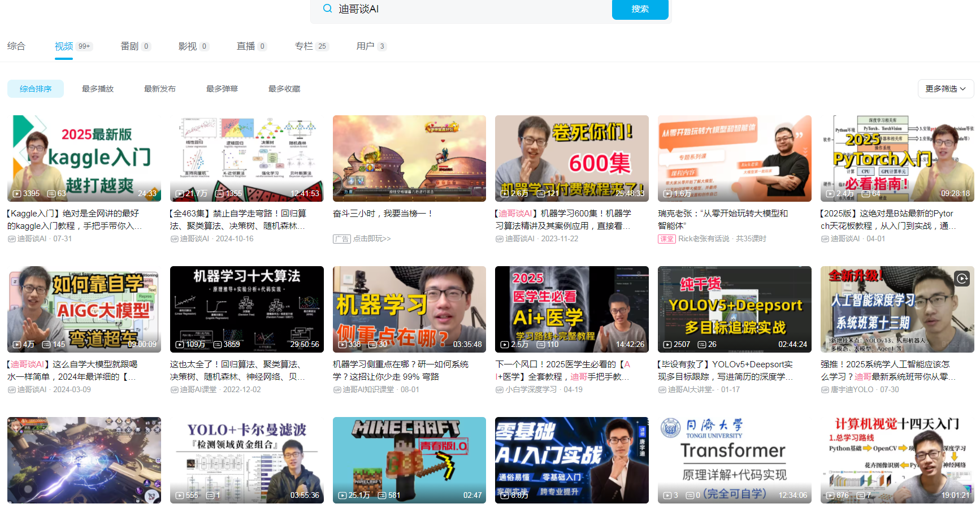Open the 卷死你们 600集 thumbnail

(x=572, y=158)
